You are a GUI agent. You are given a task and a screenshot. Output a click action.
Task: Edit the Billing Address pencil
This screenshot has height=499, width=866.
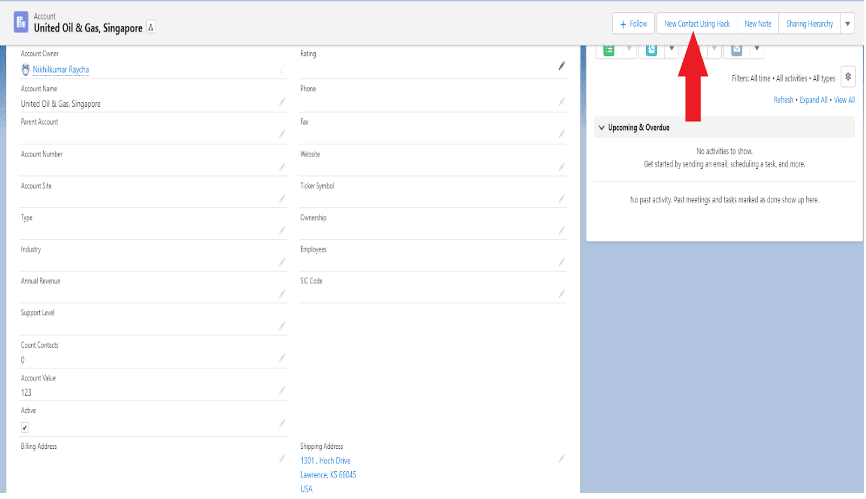pyautogui.click(x=282, y=458)
